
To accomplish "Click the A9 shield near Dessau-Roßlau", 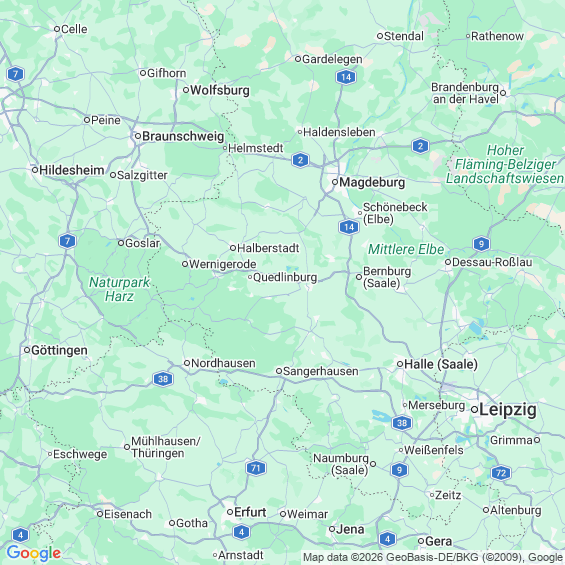I will pos(481,244).
